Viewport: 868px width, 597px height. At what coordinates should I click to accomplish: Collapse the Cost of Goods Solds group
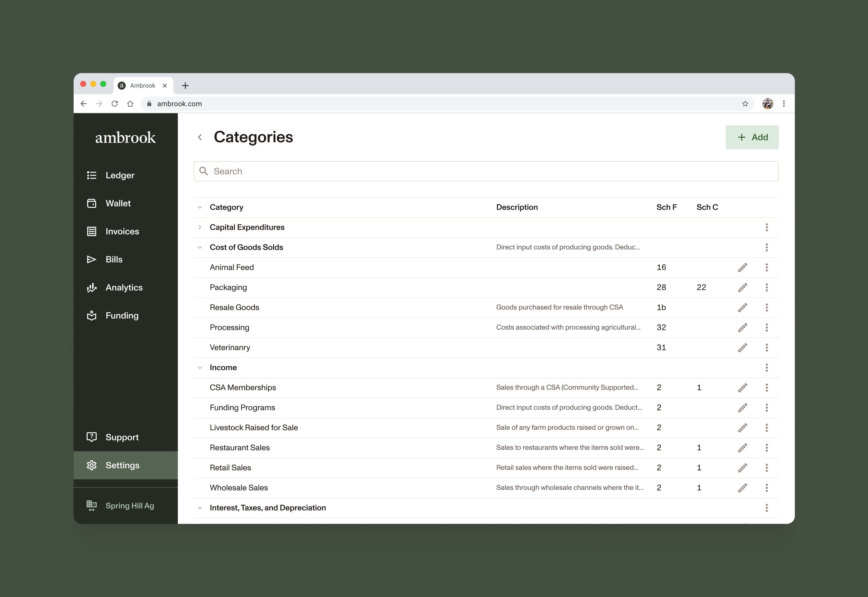tap(200, 248)
